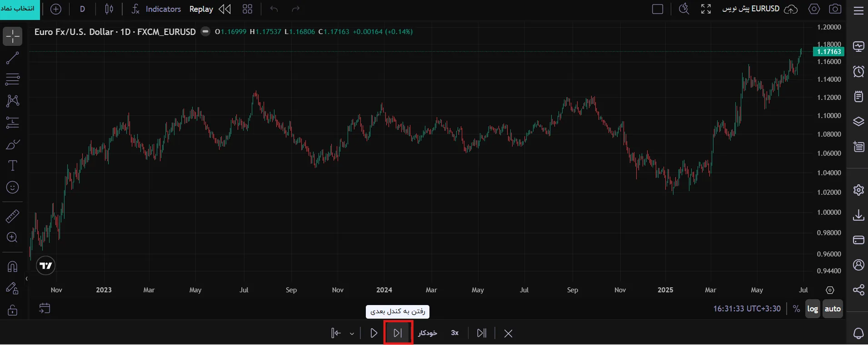Open the Indicators dialog
868x345 pixels.
156,9
